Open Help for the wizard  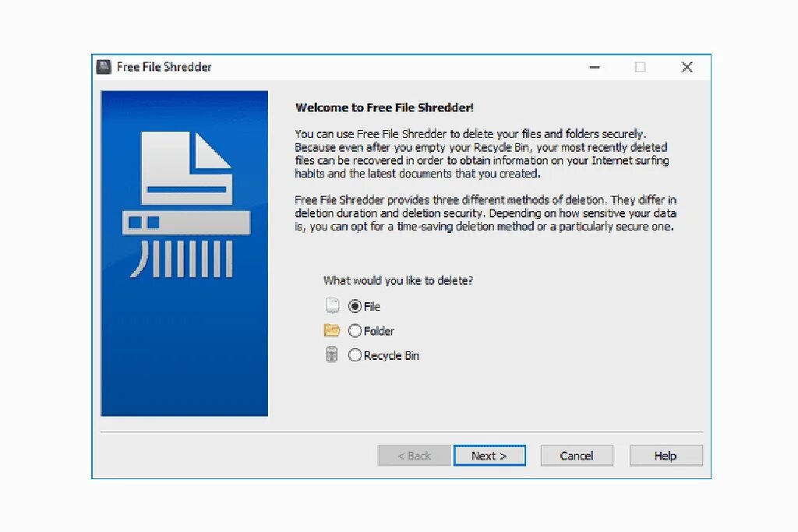[666, 456]
